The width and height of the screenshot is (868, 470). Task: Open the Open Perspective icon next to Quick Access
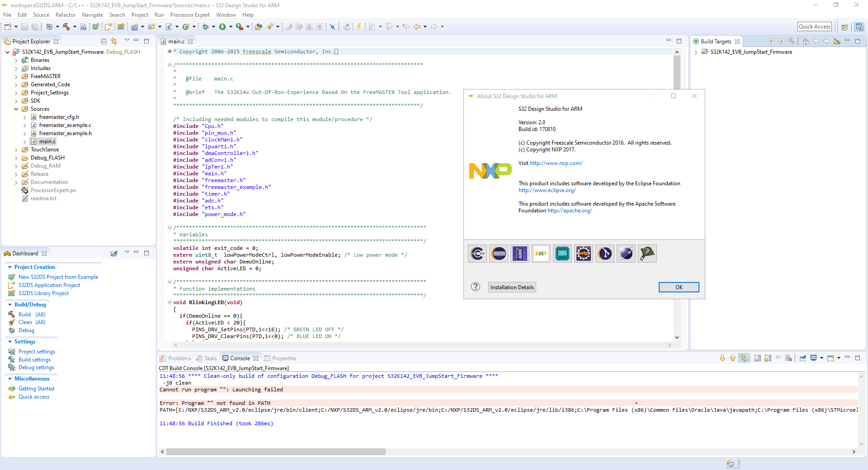tap(844, 27)
